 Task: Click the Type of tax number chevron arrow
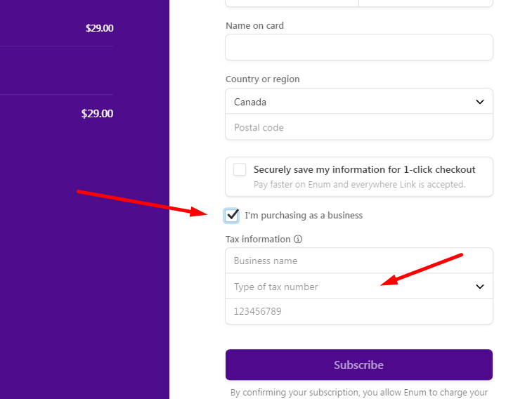[x=480, y=287]
